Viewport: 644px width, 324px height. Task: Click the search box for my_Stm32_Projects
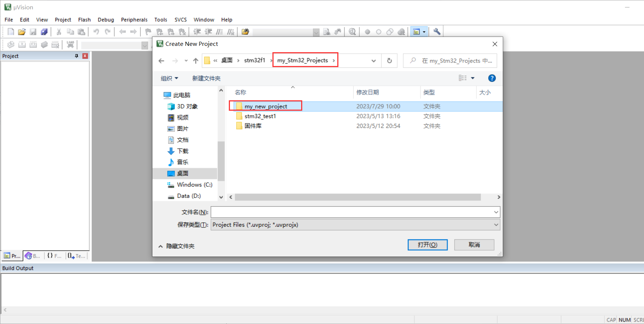tap(450, 61)
